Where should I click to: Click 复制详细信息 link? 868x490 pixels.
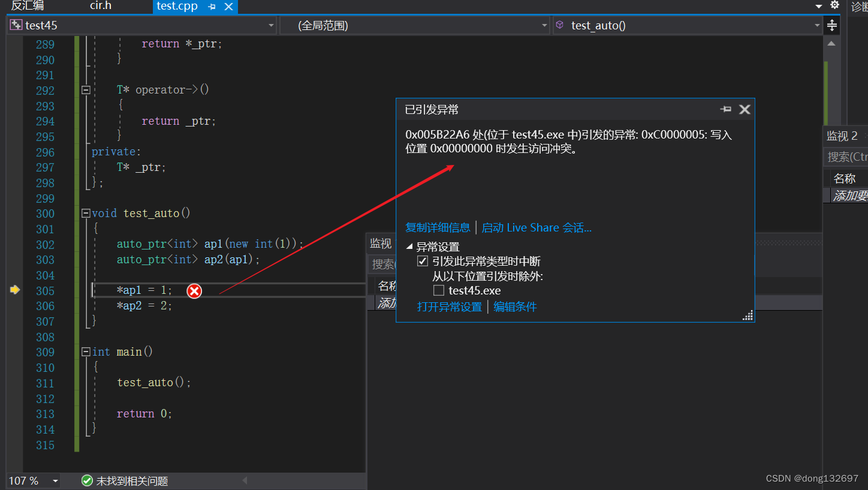(x=438, y=228)
